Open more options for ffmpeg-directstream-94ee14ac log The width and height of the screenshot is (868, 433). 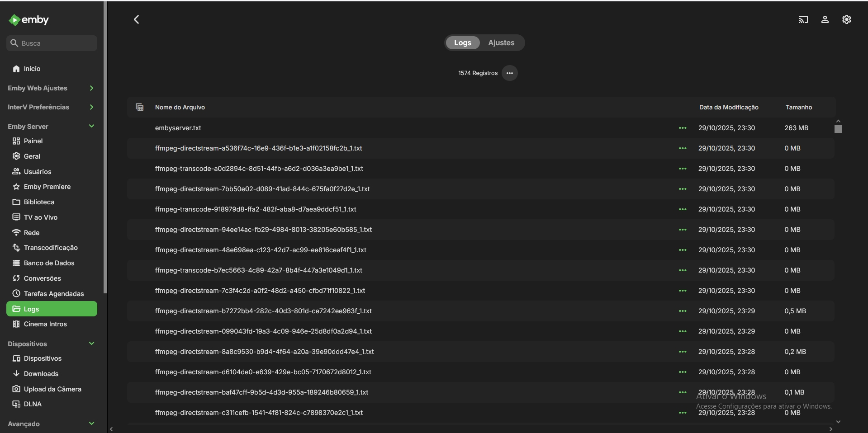coord(683,230)
